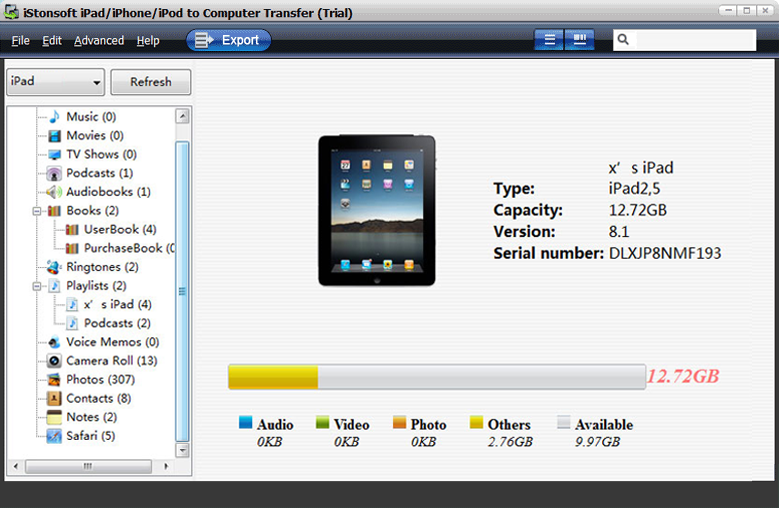780x513 pixels.
Task: Select the UserBook (4) label
Action: [x=120, y=230]
